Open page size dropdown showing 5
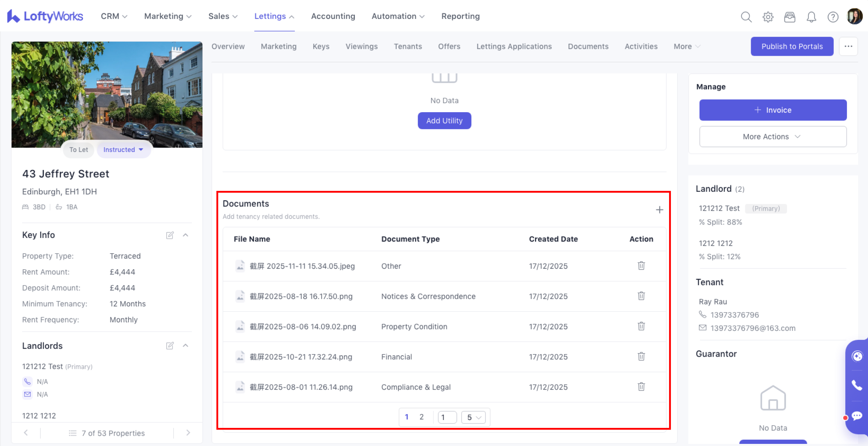Viewport: 868px width, 446px height. pos(473,417)
